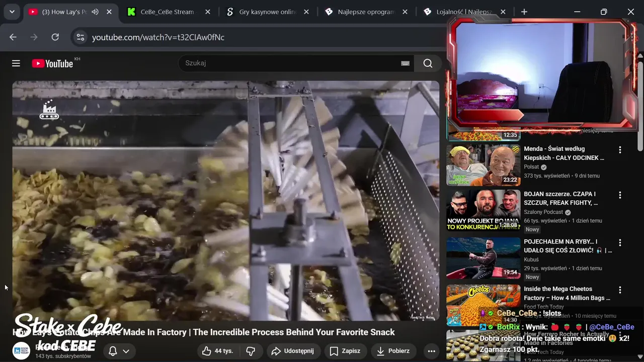Click the youtube.com URL address field
644x362 pixels.
click(158, 37)
